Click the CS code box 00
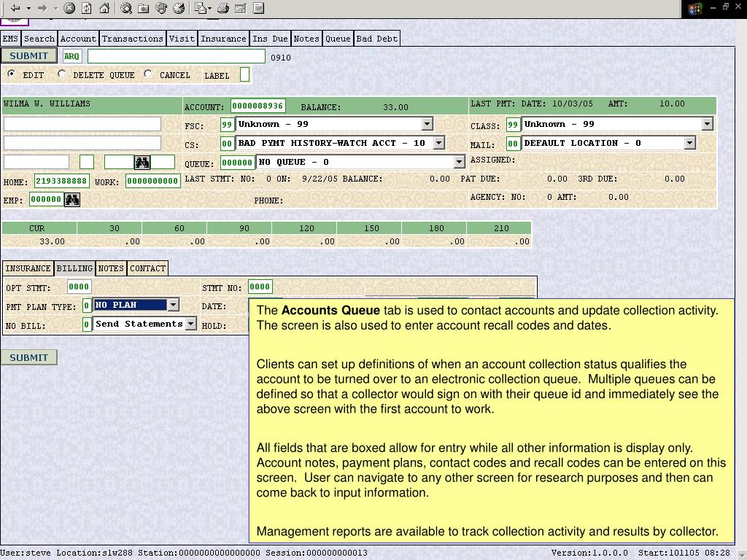Image resolution: width=747 pixels, height=560 pixels. click(x=228, y=144)
